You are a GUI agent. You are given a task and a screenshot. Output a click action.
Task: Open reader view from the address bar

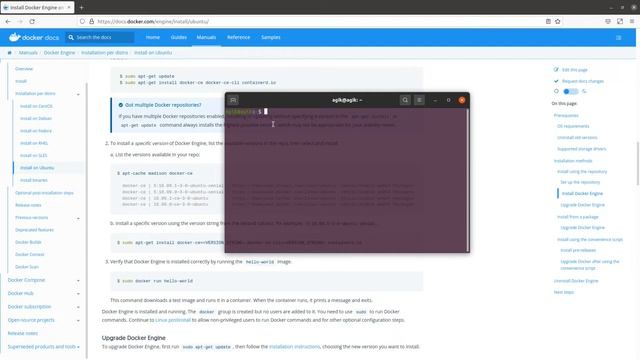tap(548, 22)
